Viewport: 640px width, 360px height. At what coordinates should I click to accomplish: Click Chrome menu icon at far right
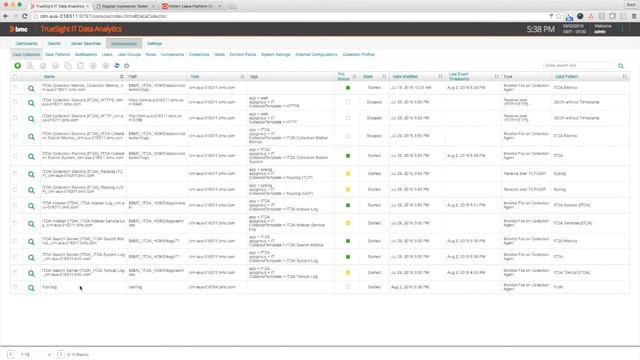(x=634, y=16)
